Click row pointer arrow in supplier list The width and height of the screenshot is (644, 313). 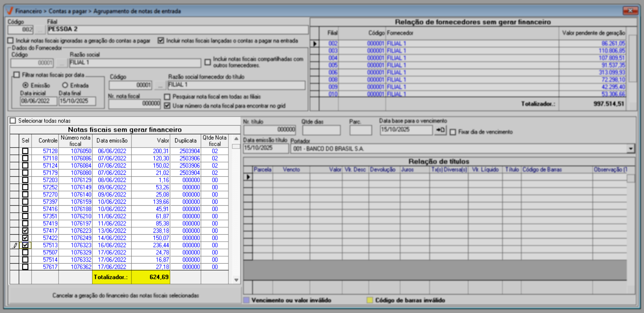point(315,44)
